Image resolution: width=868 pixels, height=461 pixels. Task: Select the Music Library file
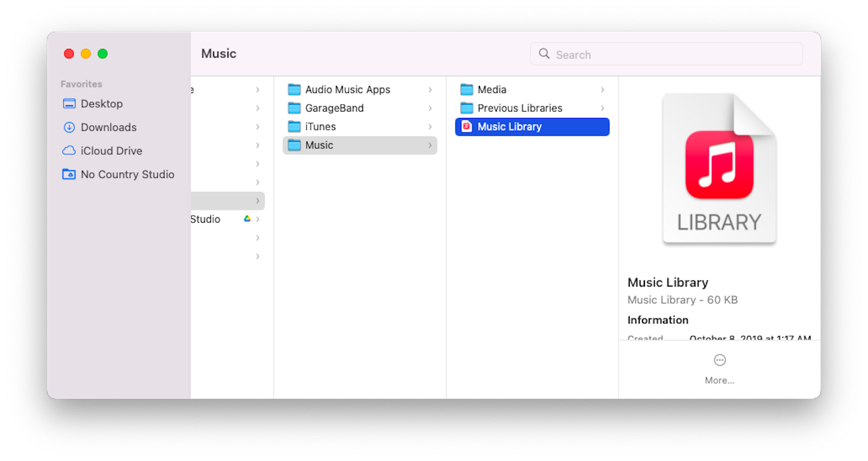coord(510,126)
